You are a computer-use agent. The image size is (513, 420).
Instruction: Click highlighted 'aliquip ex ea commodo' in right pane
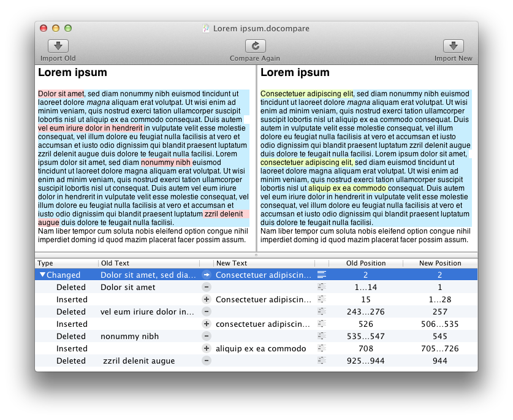(x=348, y=188)
